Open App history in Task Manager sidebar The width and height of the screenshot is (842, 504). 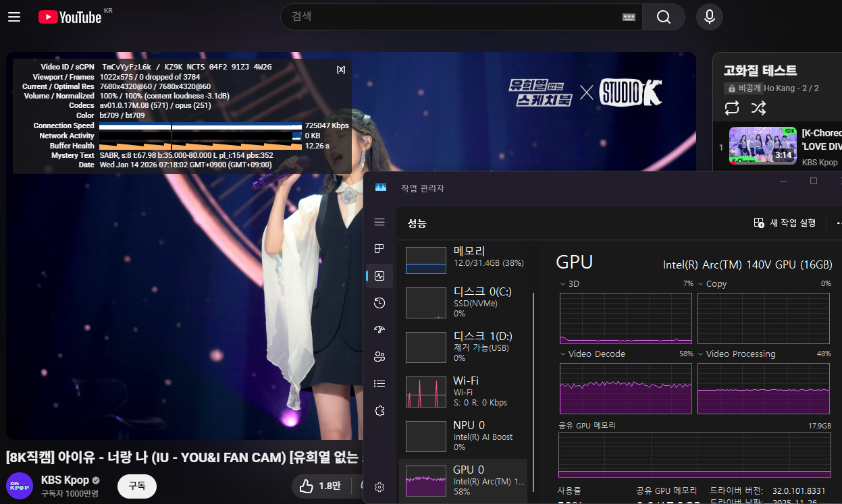(379, 303)
